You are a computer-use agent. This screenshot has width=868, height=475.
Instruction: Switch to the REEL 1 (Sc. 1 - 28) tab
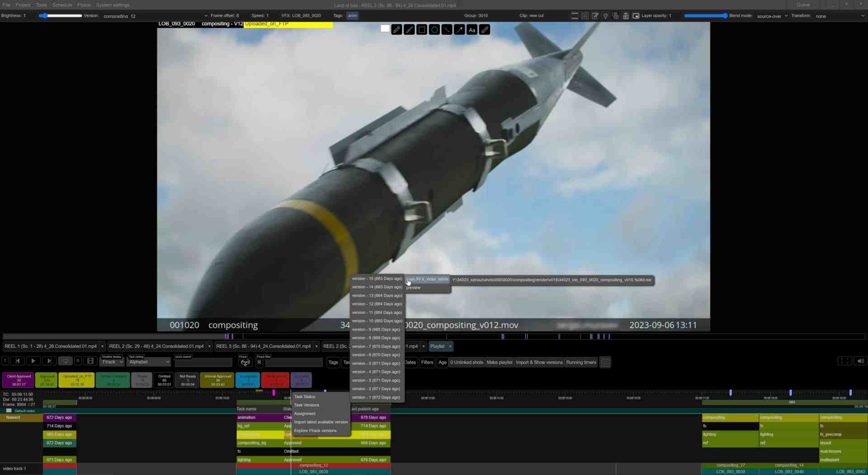tap(50, 346)
